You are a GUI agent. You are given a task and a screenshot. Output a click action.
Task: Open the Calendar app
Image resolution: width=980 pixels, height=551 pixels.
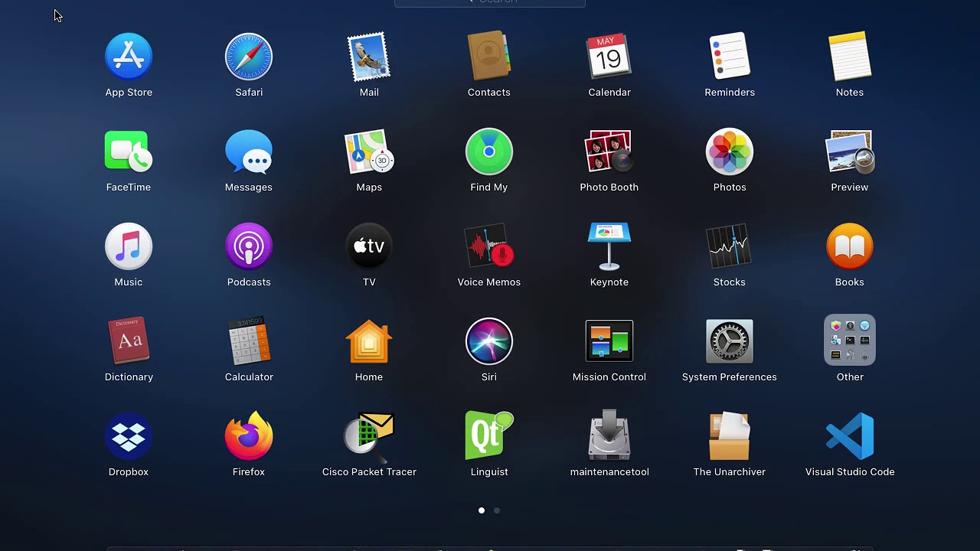[609, 57]
